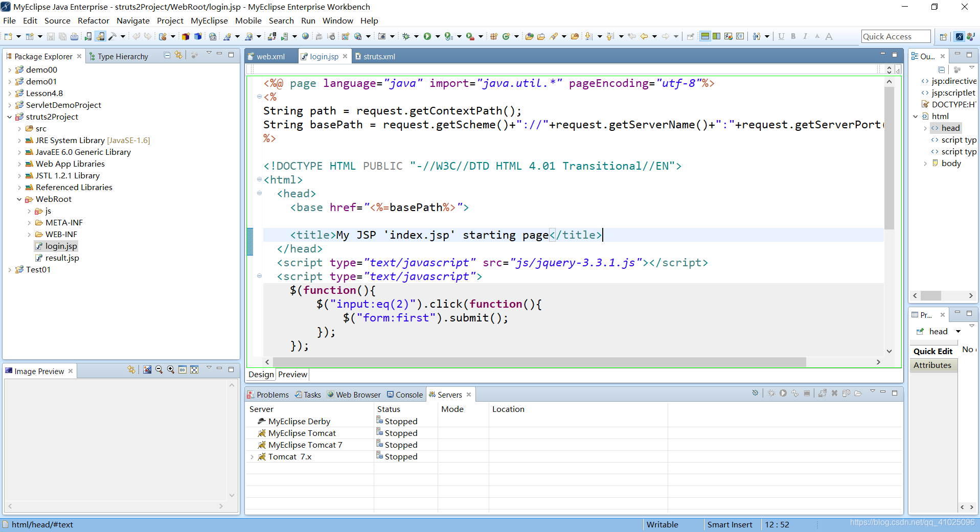The width and height of the screenshot is (980, 532).
Task: Zoom out within Image Preview panel
Action: click(x=159, y=369)
